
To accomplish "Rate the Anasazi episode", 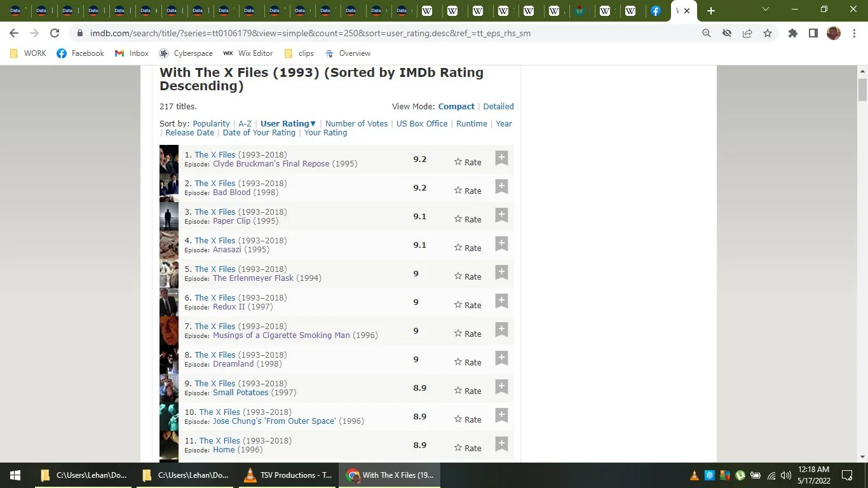I will click(468, 248).
